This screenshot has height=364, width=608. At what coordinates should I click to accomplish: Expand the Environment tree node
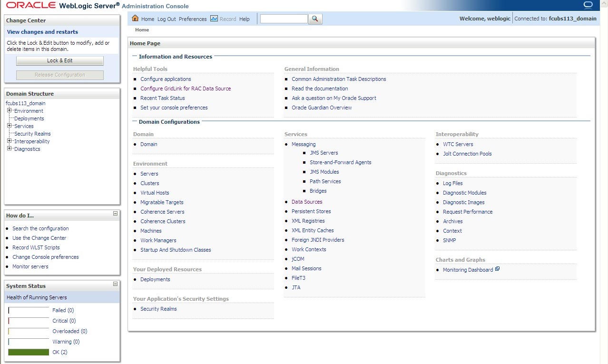click(x=9, y=110)
